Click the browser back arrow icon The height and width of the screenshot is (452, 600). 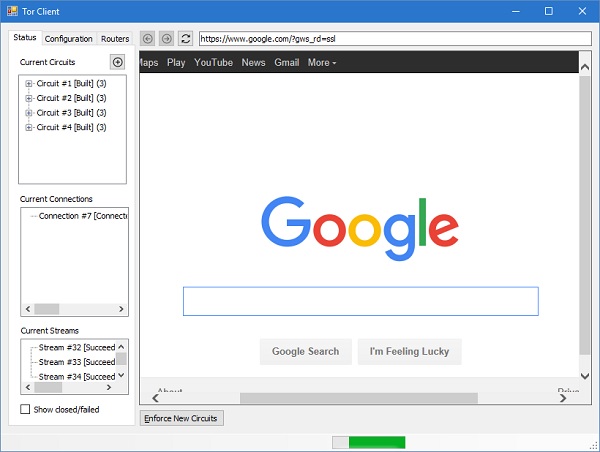pyautogui.click(x=147, y=39)
